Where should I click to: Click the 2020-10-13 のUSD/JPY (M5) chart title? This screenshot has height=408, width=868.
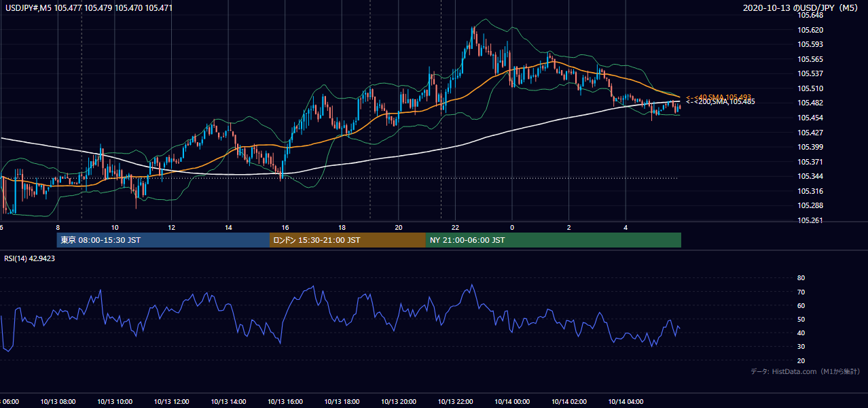point(801,8)
